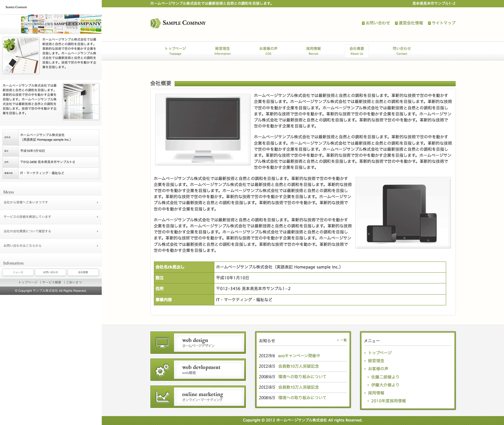Open 2010年度採用情報 menu link

pos(388,401)
